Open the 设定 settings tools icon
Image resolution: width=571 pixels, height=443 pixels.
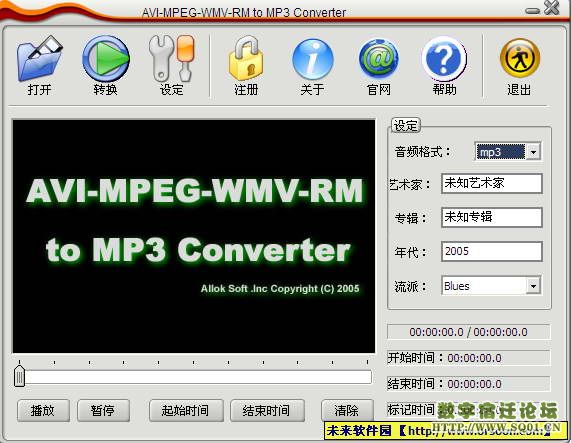pyautogui.click(x=172, y=65)
